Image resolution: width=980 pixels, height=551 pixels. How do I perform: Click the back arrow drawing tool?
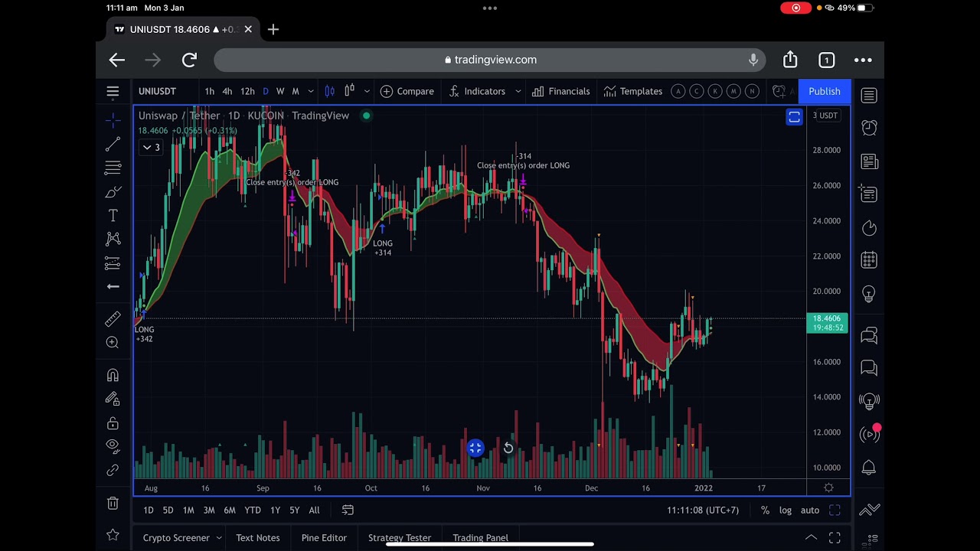pyautogui.click(x=113, y=286)
